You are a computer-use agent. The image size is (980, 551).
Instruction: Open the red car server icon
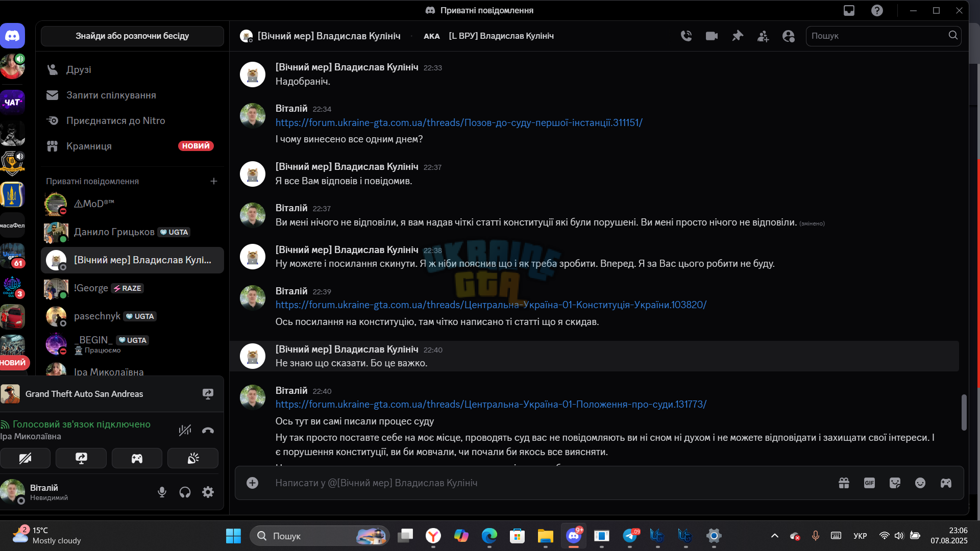click(x=13, y=316)
